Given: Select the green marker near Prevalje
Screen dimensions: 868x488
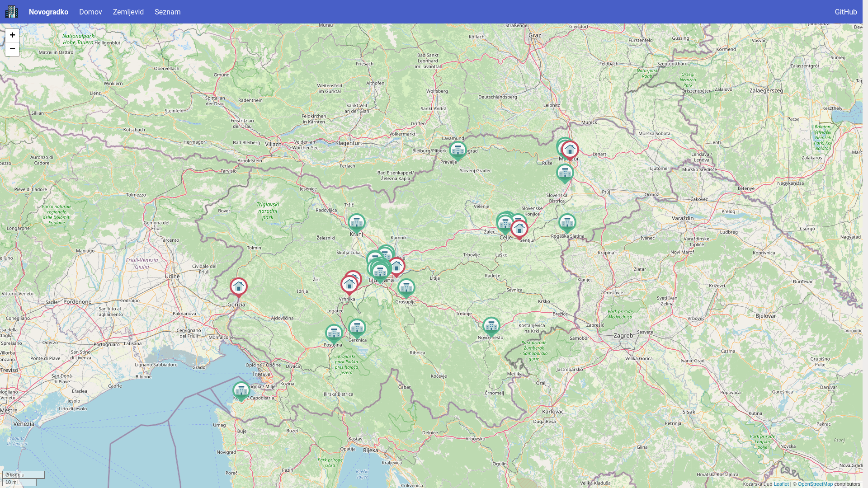Looking at the screenshot, I should [x=458, y=151].
